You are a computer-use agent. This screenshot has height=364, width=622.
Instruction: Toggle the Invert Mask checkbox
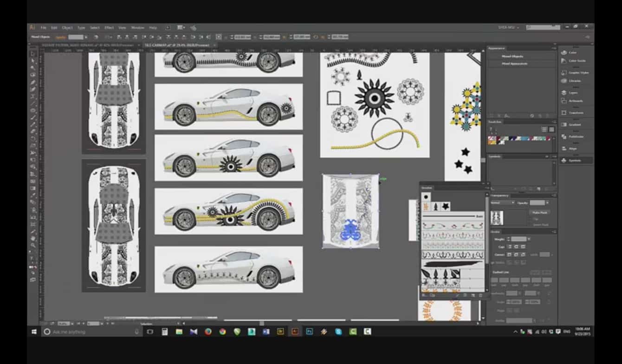[x=531, y=224]
